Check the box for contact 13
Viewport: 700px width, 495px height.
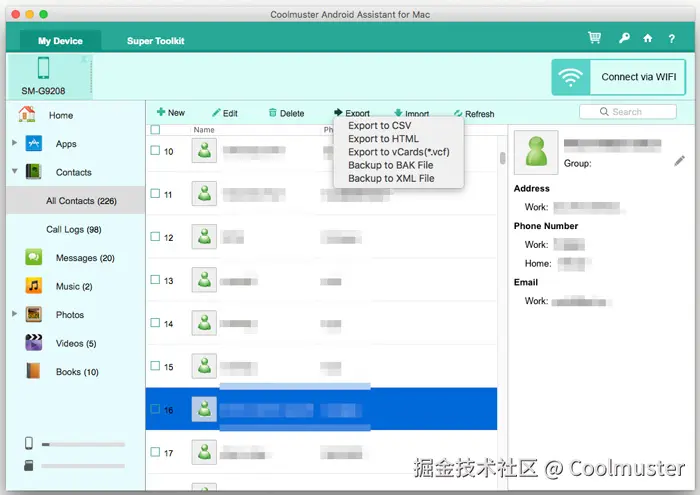pos(155,280)
